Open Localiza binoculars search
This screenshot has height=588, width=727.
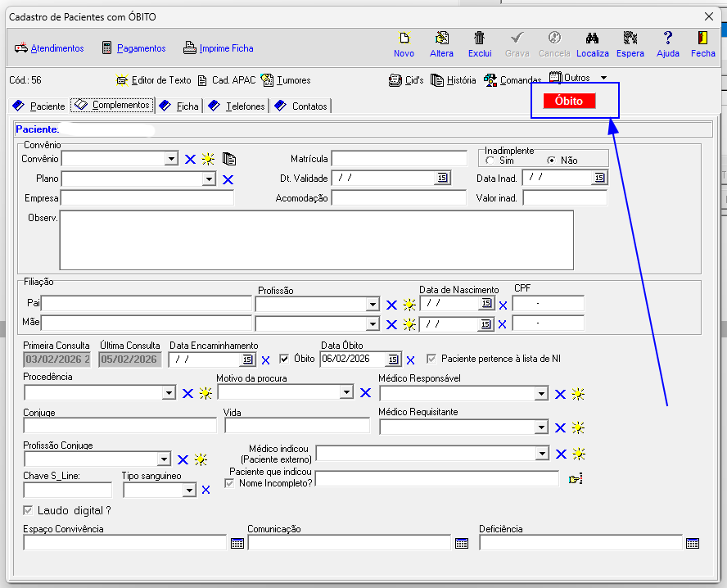point(592,38)
